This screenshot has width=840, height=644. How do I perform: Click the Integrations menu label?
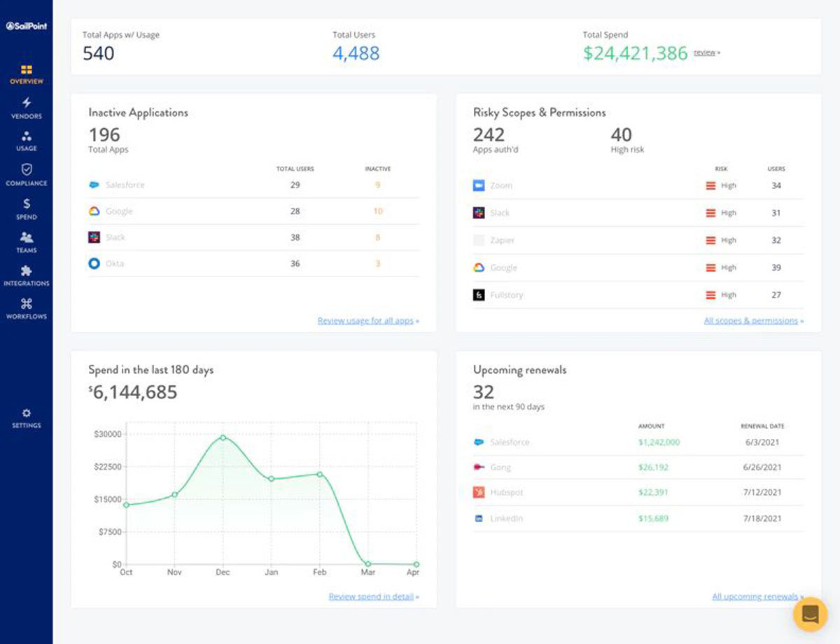[27, 283]
